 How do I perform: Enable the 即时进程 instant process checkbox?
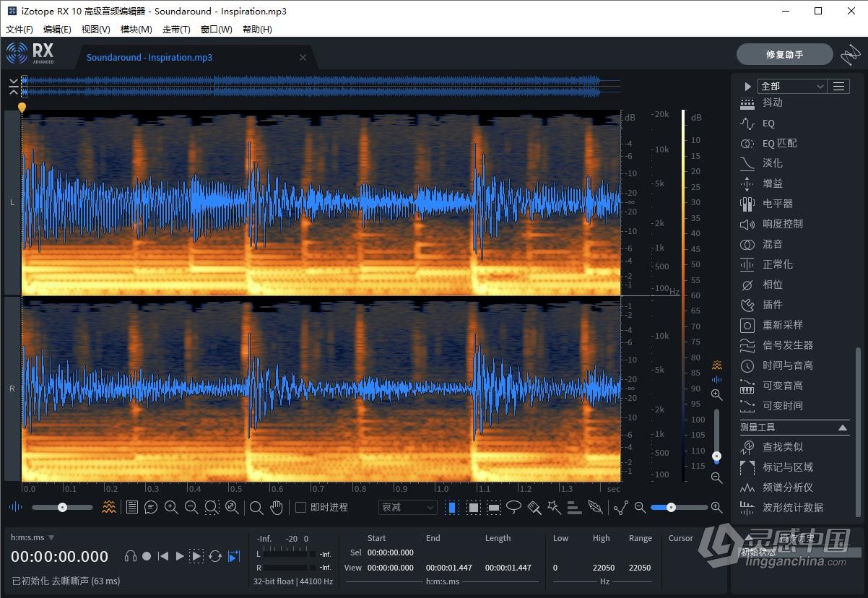click(301, 508)
